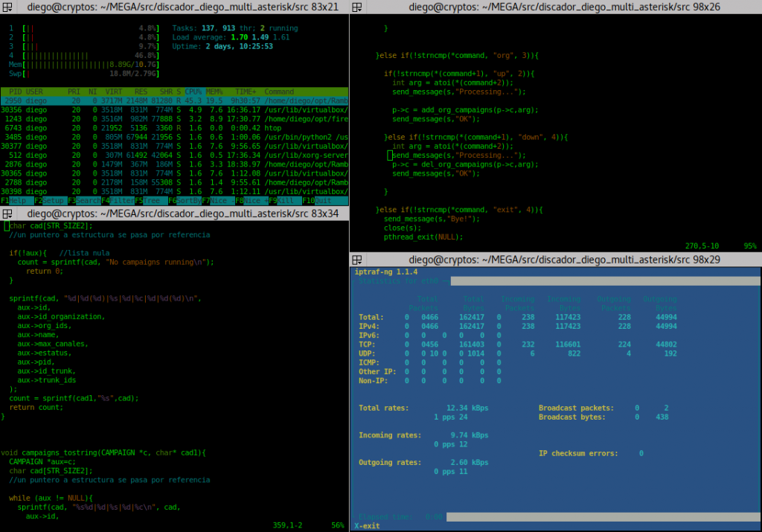This screenshot has width=762, height=532.
Task: Open the SortBy menu with F6SortBy
Action: click(186, 201)
